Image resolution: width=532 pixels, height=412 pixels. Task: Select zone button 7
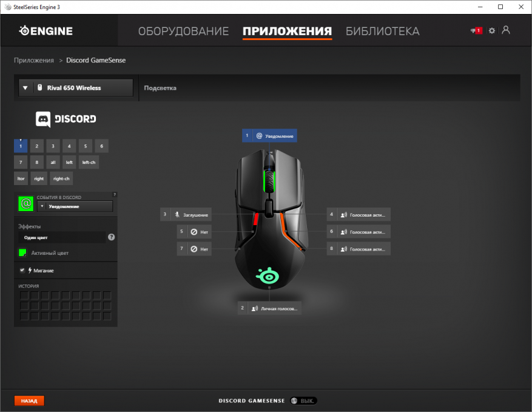tap(21, 162)
